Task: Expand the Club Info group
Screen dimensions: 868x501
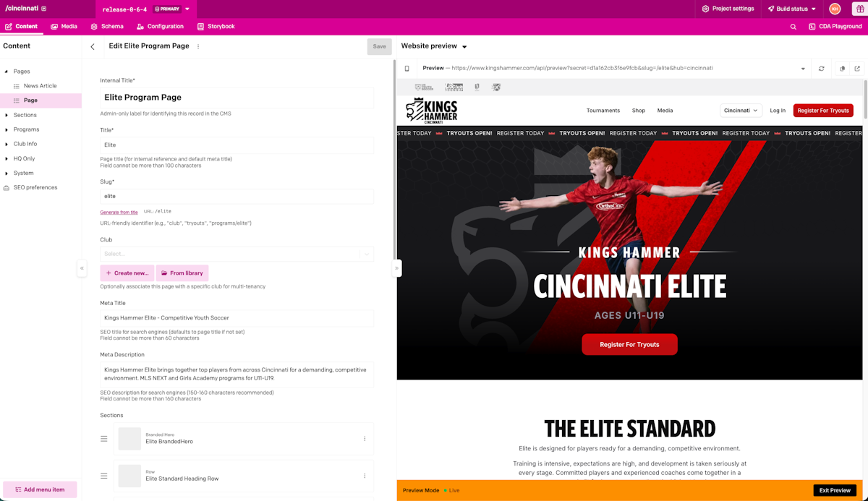Action: tap(7, 144)
